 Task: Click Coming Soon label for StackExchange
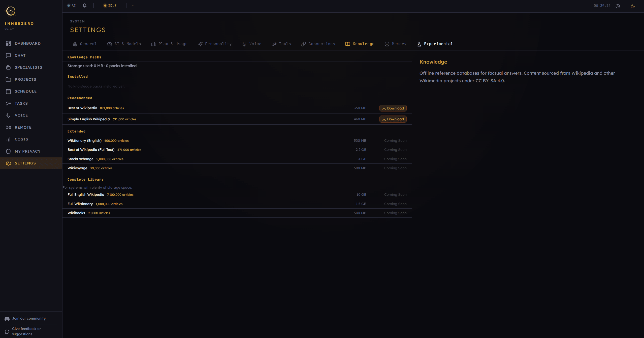tap(395, 159)
